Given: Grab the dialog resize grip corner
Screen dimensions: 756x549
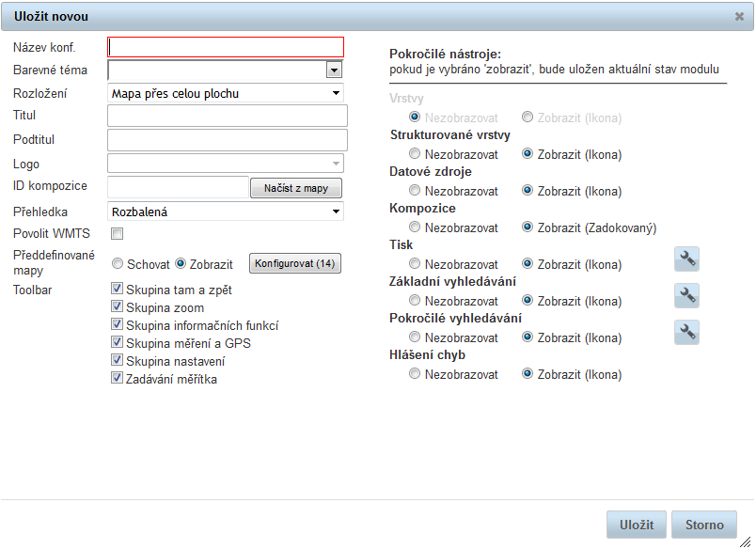Looking at the screenshot, I should 746,541.
